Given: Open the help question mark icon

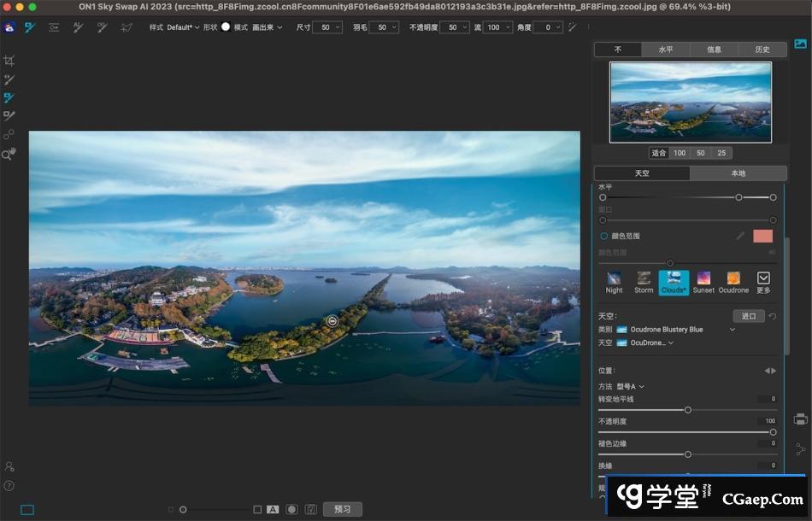Looking at the screenshot, I should (x=9, y=486).
